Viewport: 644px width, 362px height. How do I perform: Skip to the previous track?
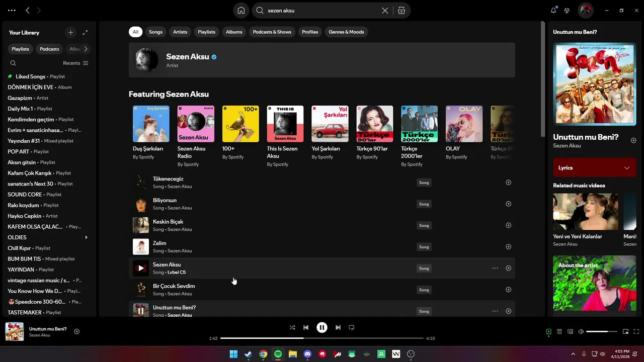point(306,327)
